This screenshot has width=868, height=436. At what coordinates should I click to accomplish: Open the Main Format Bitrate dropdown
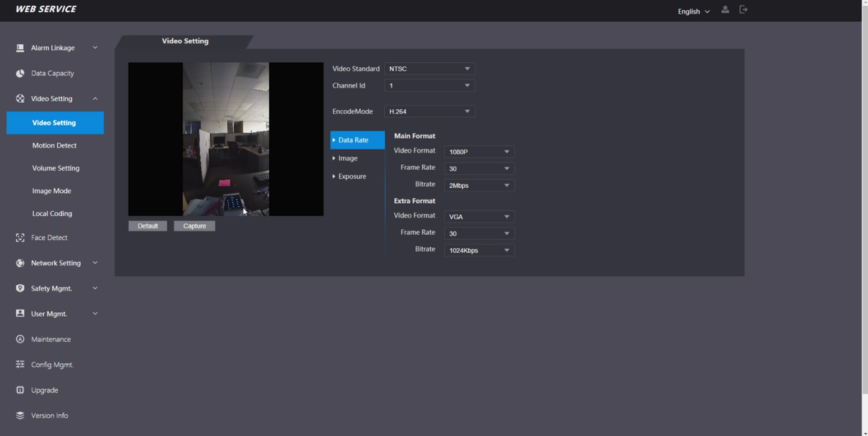tap(479, 186)
